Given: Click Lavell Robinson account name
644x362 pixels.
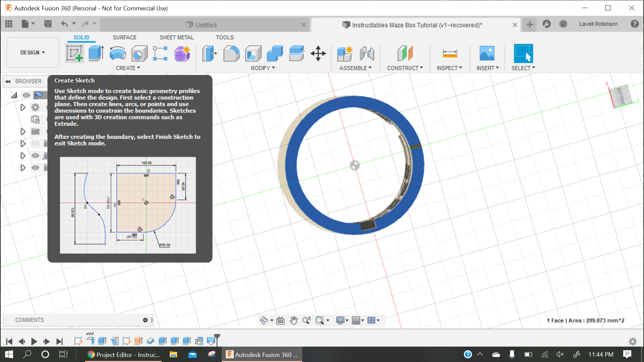Looking at the screenshot, I should [x=598, y=24].
